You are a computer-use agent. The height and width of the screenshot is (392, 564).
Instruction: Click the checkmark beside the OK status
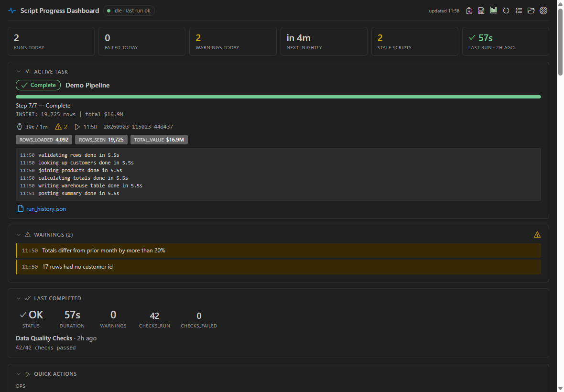pyautogui.click(x=23, y=315)
